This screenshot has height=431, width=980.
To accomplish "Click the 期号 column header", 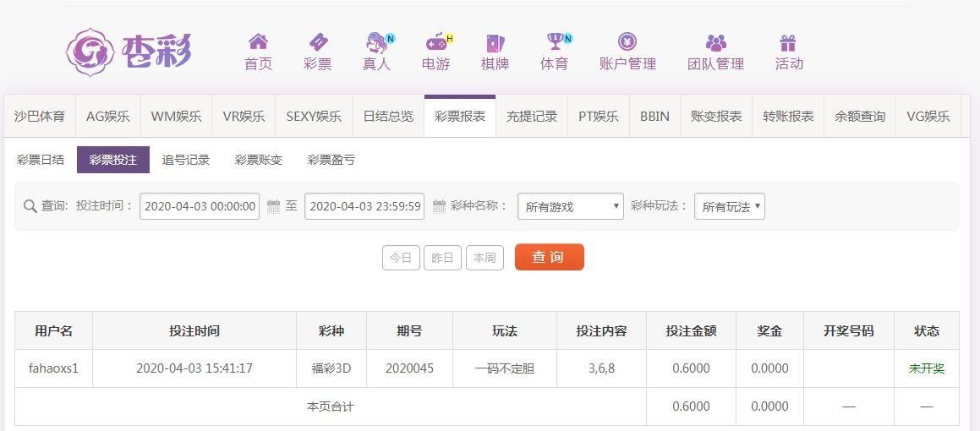I will tap(409, 331).
